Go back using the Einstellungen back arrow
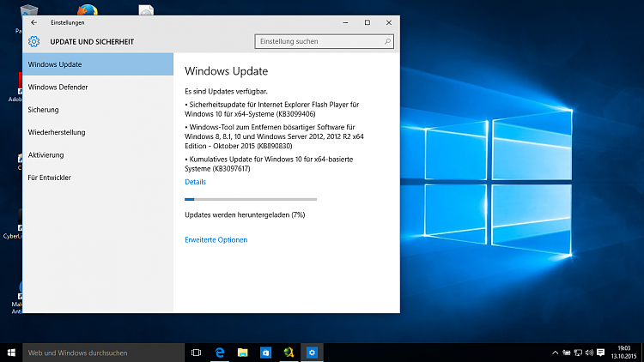Screen dimensions: 644x362 pyautogui.click(x=33, y=22)
